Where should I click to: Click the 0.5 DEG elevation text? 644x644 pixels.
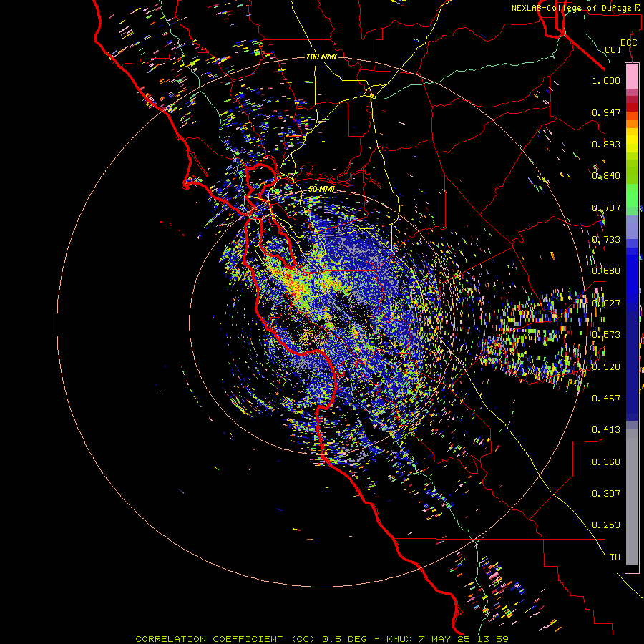click(346, 639)
